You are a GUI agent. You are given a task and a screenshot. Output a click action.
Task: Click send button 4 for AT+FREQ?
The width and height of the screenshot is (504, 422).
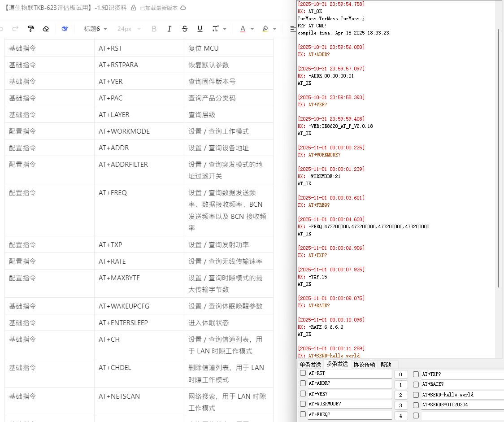pyautogui.click(x=401, y=416)
